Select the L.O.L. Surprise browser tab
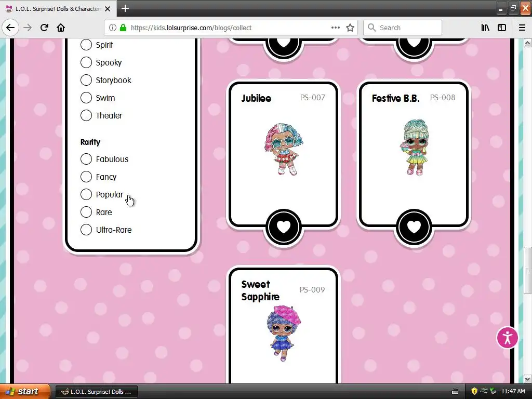Image resolution: width=532 pixels, height=399 pixels. point(59,9)
